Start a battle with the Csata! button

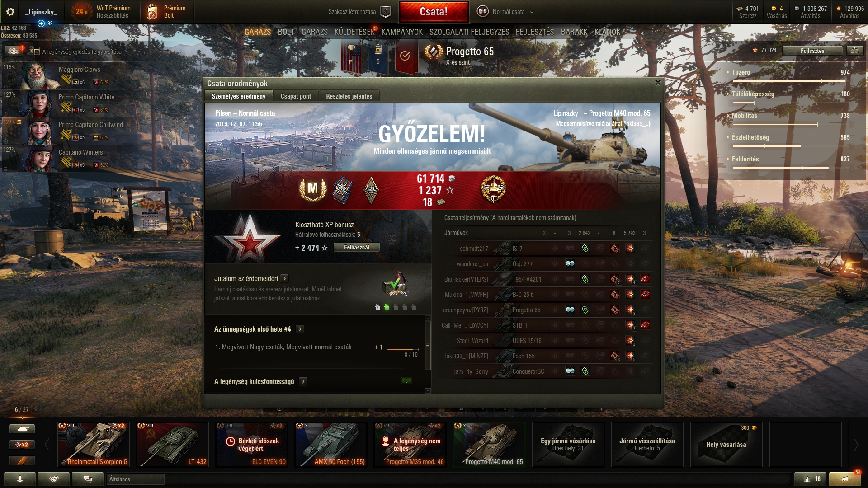[x=434, y=12]
